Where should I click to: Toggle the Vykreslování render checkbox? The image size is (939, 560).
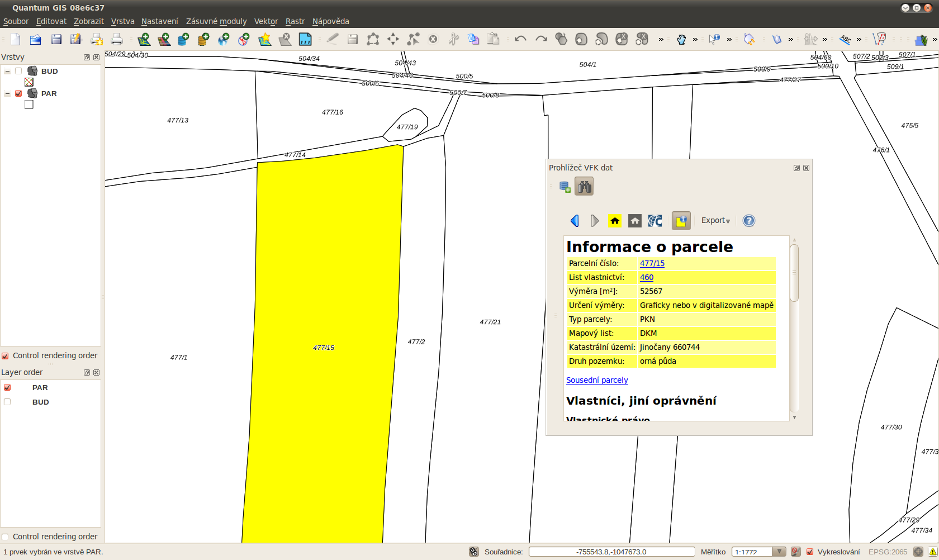[810, 552]
